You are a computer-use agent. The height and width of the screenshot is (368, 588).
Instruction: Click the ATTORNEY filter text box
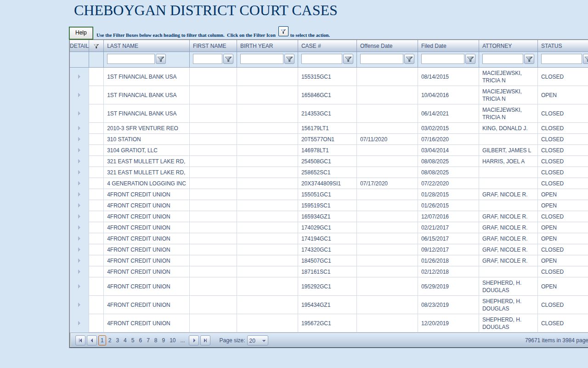click(503, 59)
